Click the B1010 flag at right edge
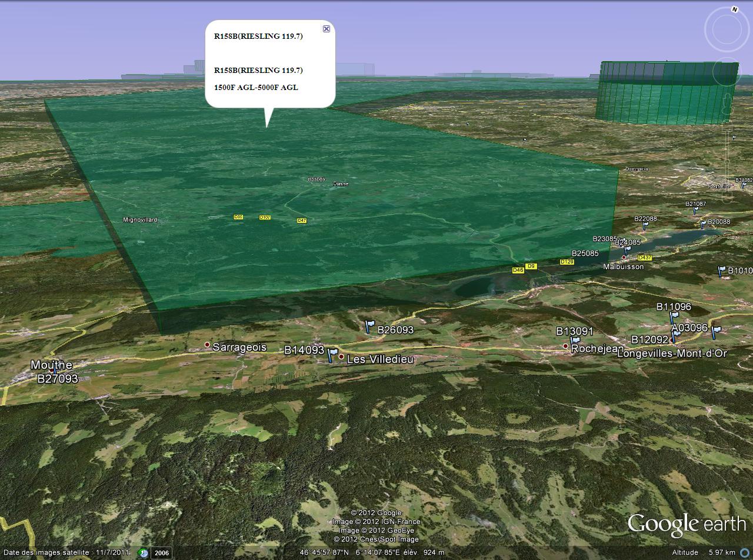 click(x=722, y=271)
